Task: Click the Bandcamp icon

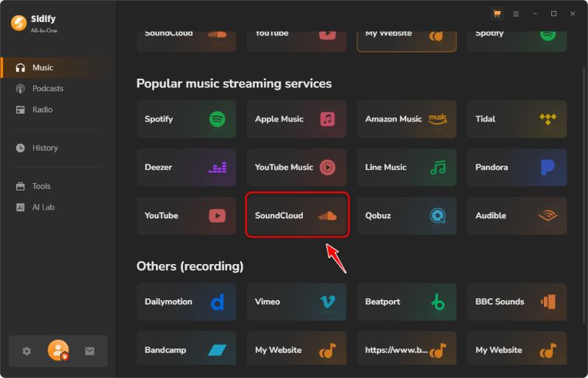Action: click(217, 350)
